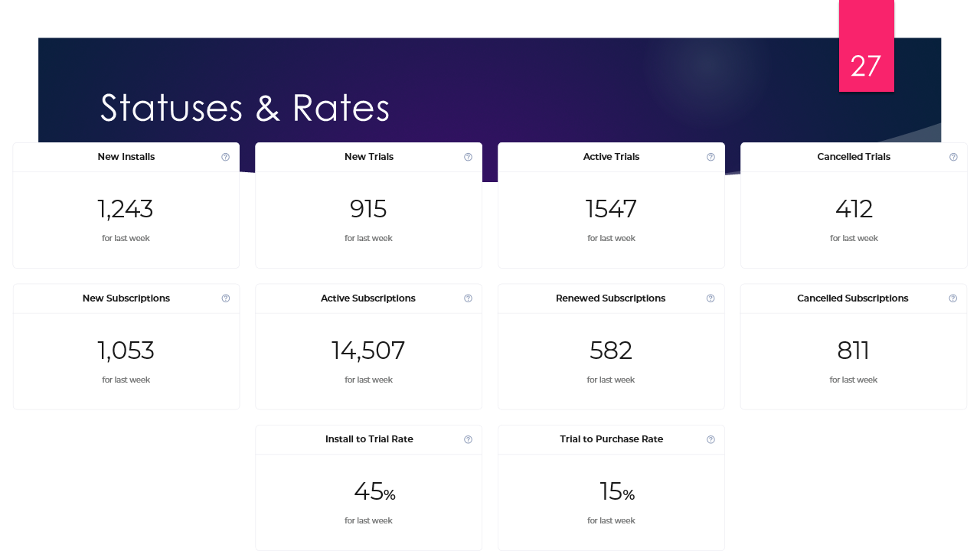Open help icon for Renewed Subscriptions
The height and width of the screenshot is (551, 980).
[710, 298]
